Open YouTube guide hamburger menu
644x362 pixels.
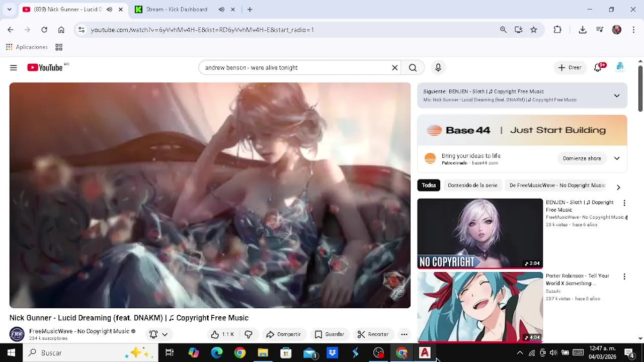(x=14, y=67)
